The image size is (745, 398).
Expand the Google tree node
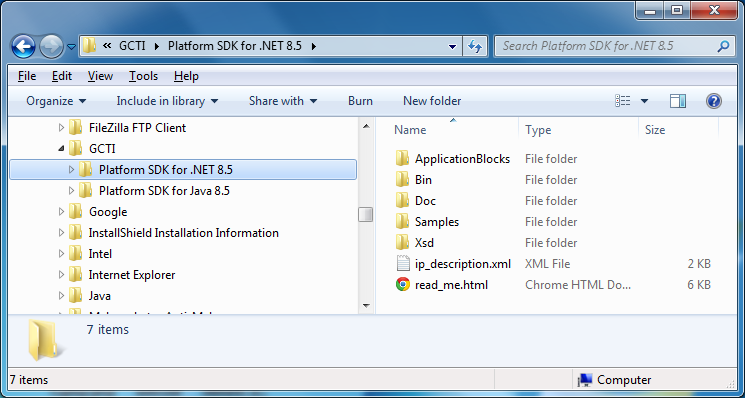(61, 212)
